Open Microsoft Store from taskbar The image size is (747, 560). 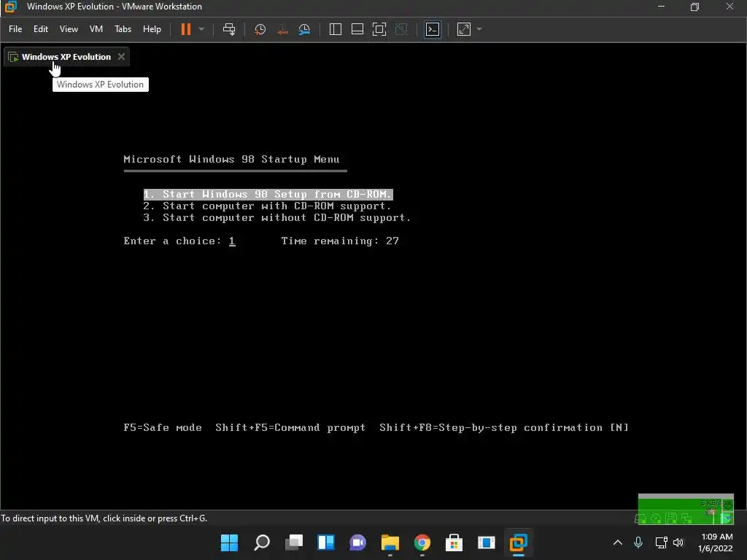click(x=454, y=542)
